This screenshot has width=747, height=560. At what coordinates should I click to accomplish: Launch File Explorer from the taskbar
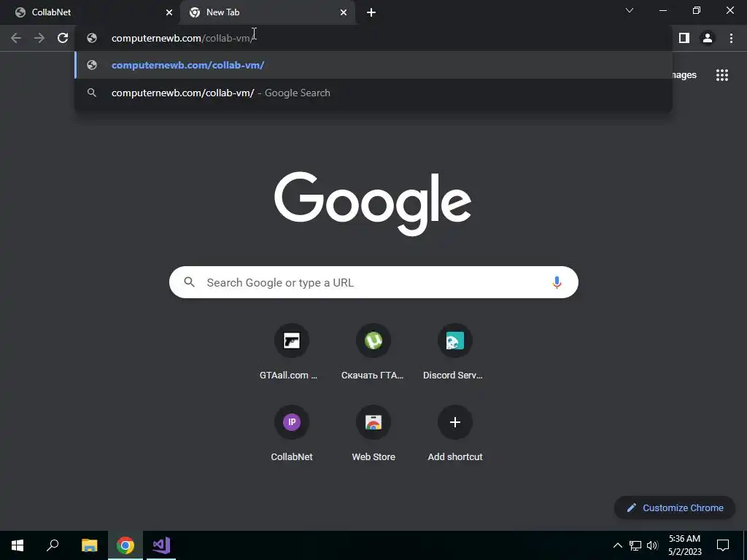(89, 545)
